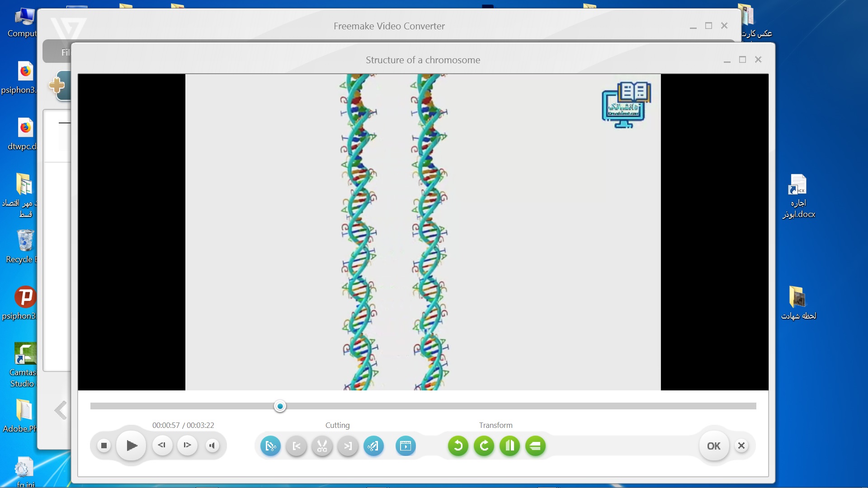Open the File menu in Freemake Video Converter

point(66,52)
